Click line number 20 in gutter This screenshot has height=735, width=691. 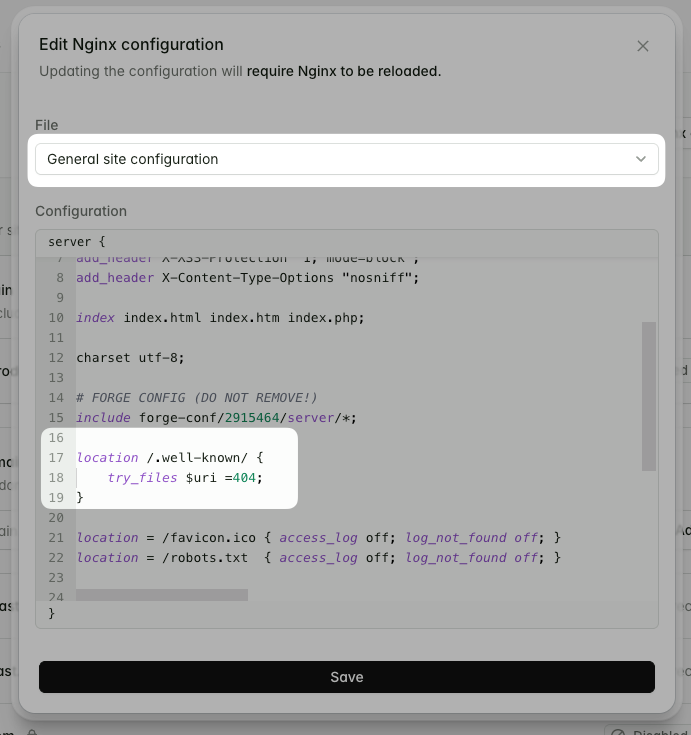(56, 518)
